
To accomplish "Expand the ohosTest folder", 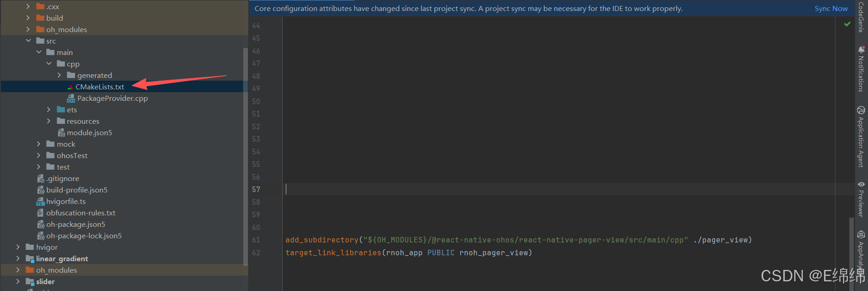I will 38,155.
